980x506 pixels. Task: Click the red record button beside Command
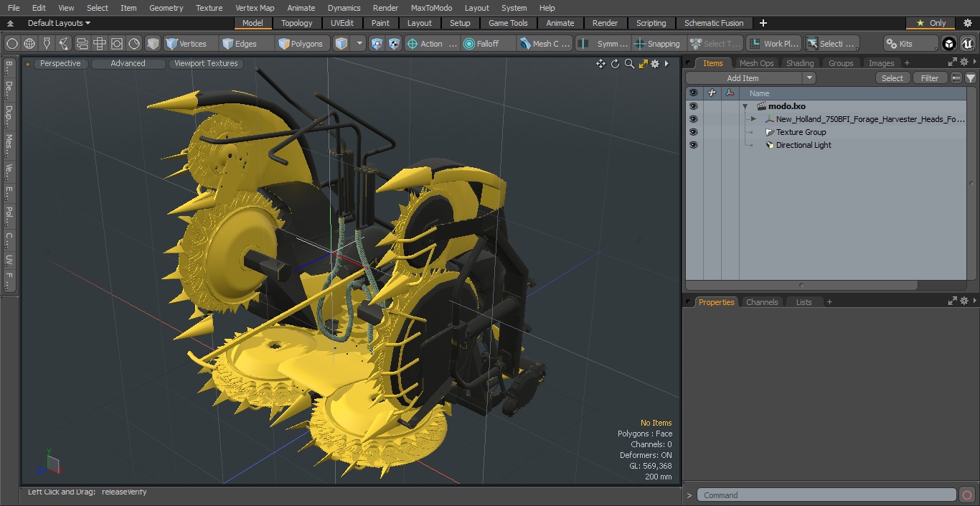pos(966,495)
